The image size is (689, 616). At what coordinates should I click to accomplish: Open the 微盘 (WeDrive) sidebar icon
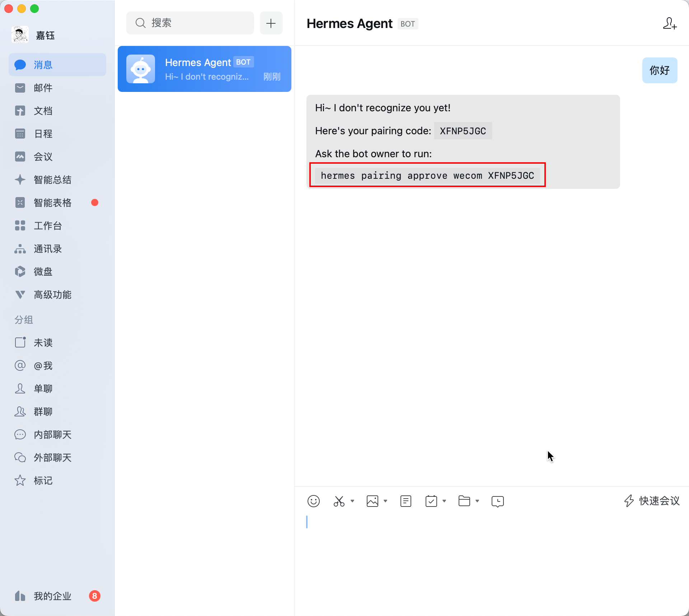tap(20, 271)
